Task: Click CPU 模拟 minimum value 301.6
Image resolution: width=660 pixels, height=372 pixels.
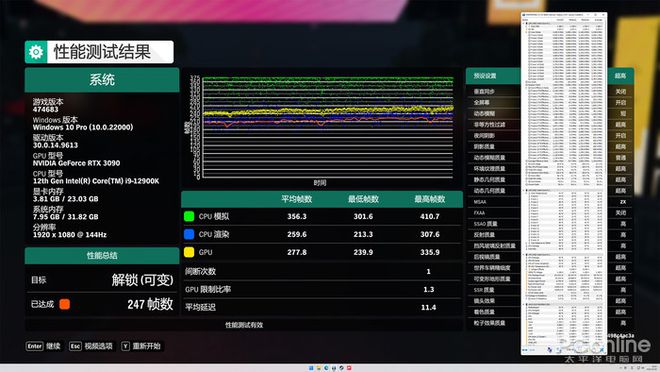Action: click(x=363, y=216)
